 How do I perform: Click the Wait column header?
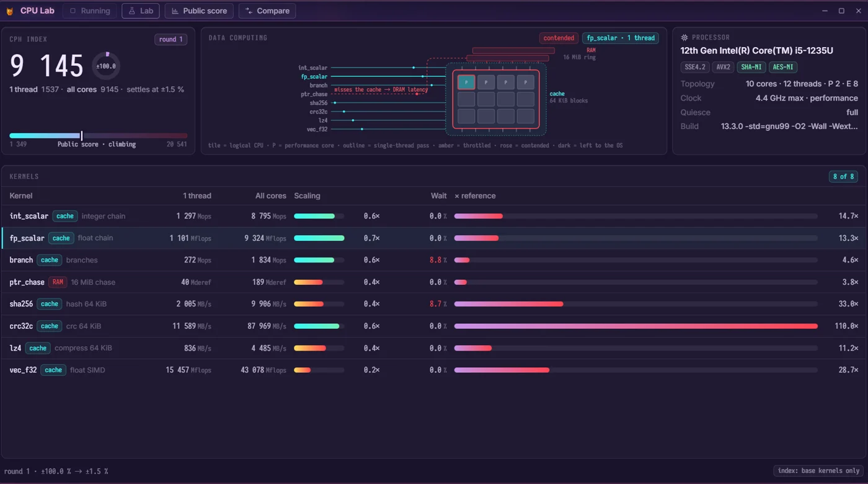(x=439, y=195)
